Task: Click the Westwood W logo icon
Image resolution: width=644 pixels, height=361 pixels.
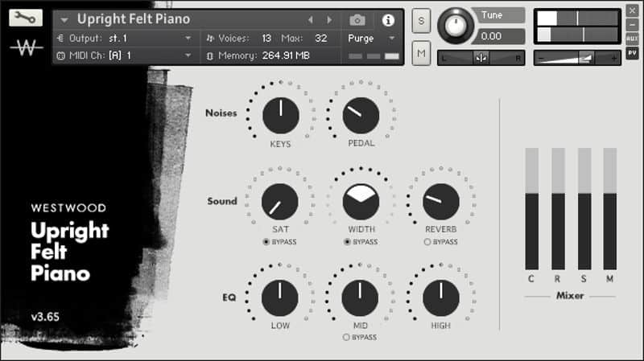Action: [26, 47]
